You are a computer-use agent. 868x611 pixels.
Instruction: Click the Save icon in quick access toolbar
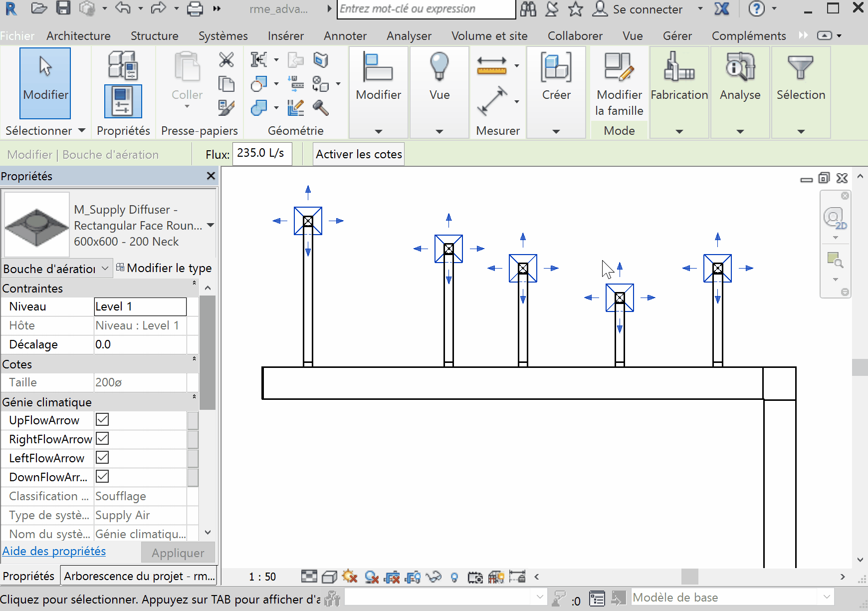63,8
